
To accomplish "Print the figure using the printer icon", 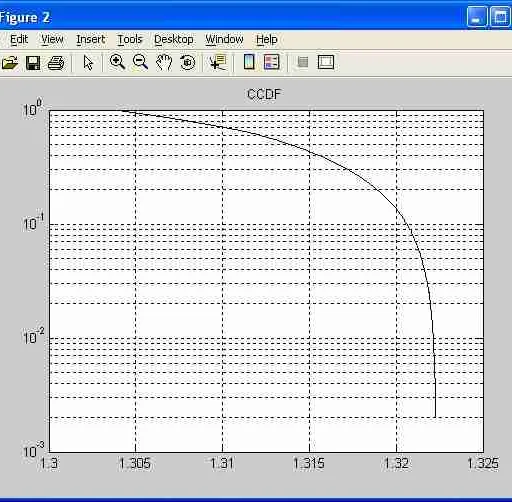I will tap(56, 62).
